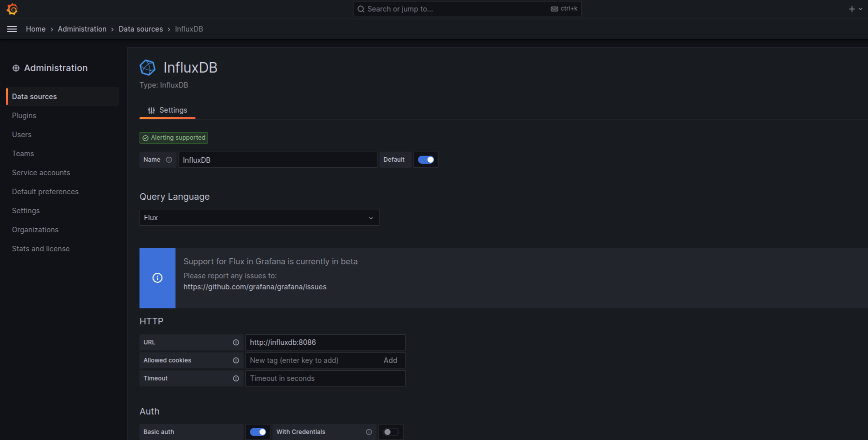Open Users in sidebar
This screenshot has width=868, height=440.
(21, 135)
